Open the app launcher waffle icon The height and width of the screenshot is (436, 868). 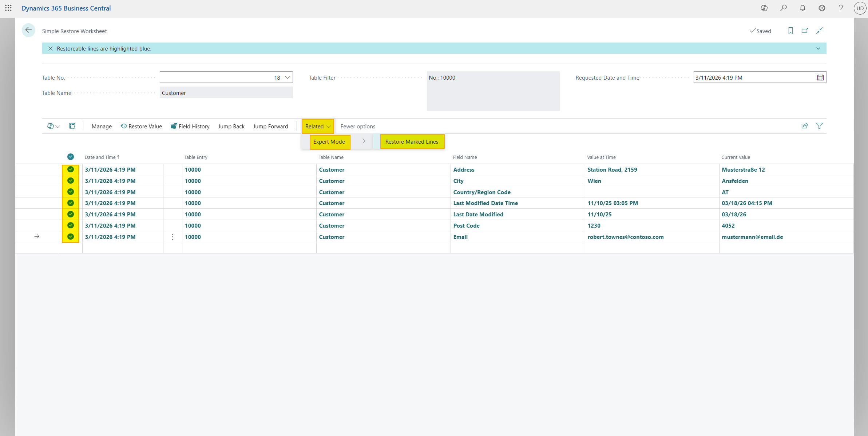(x=8, y=8)
